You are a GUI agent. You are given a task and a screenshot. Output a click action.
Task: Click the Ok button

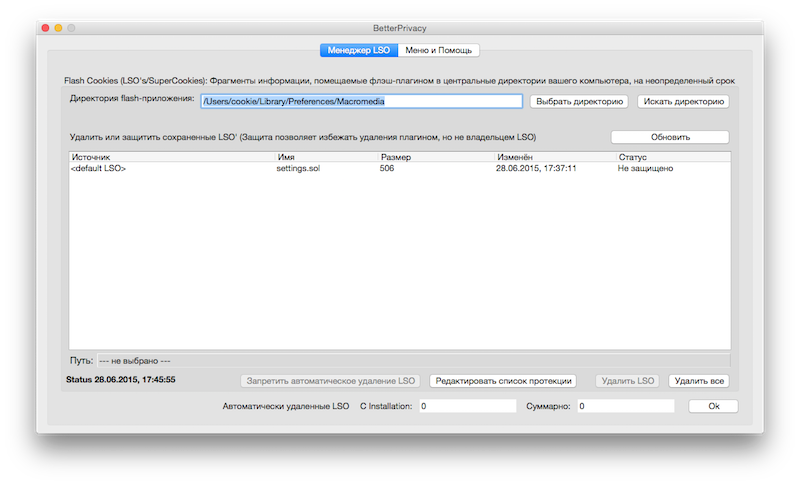(713, 406)
